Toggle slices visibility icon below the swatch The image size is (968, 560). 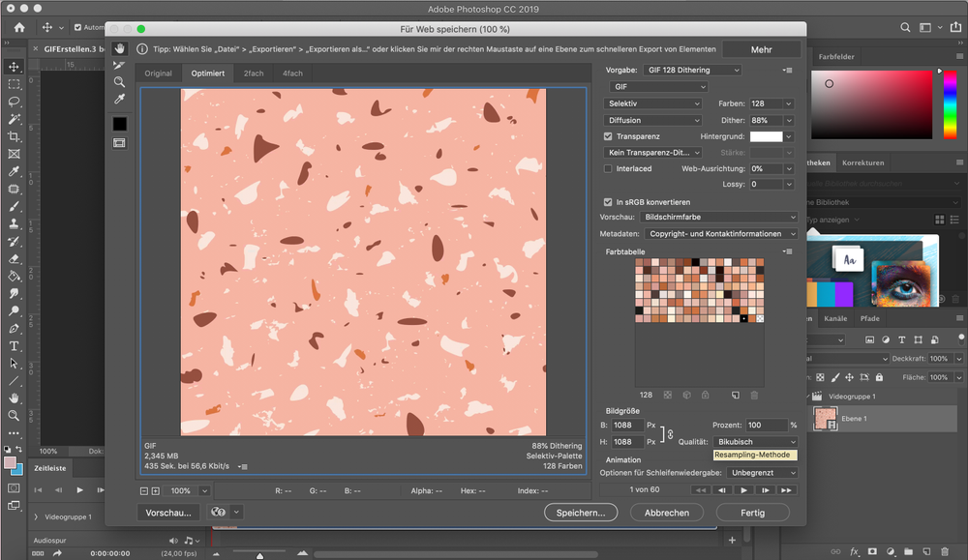pos(118,142)
